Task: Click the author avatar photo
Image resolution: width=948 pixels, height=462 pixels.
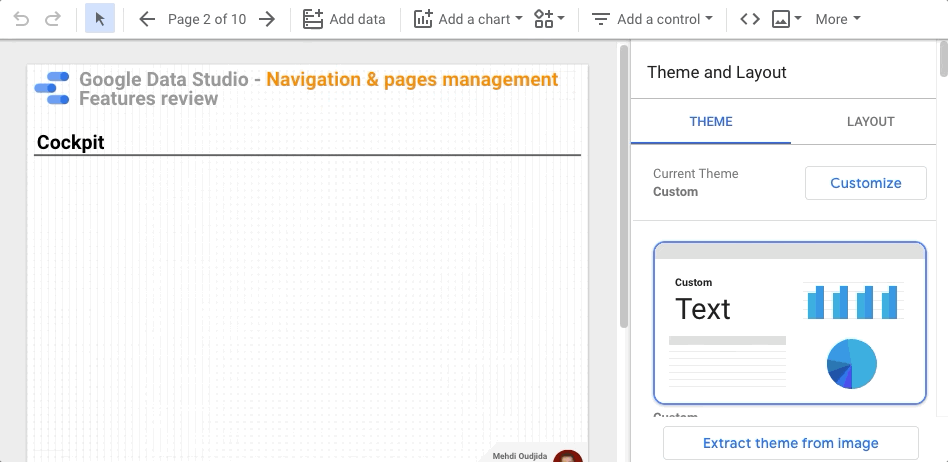Action: pos(568,456)
